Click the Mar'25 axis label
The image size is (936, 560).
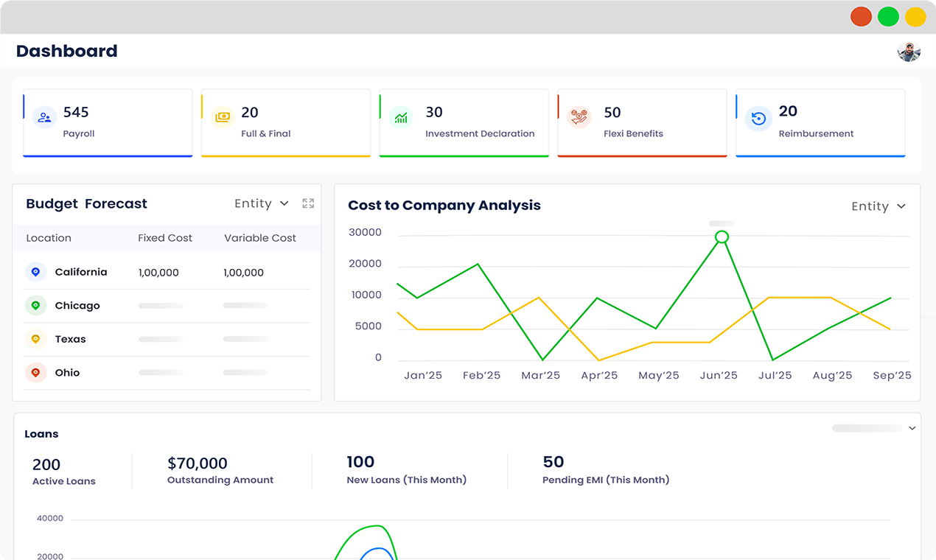pos(540,376)
